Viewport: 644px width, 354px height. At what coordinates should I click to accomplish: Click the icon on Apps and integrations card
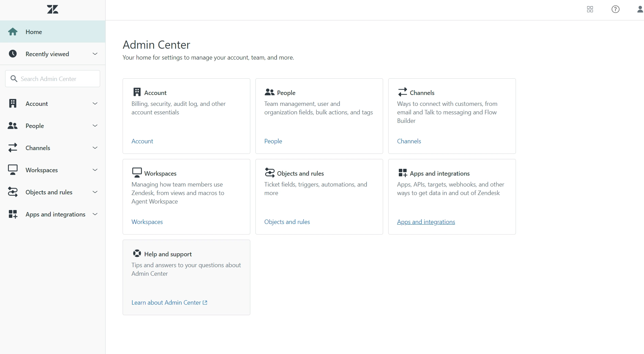pyautogui.click(x=403, y=173)
